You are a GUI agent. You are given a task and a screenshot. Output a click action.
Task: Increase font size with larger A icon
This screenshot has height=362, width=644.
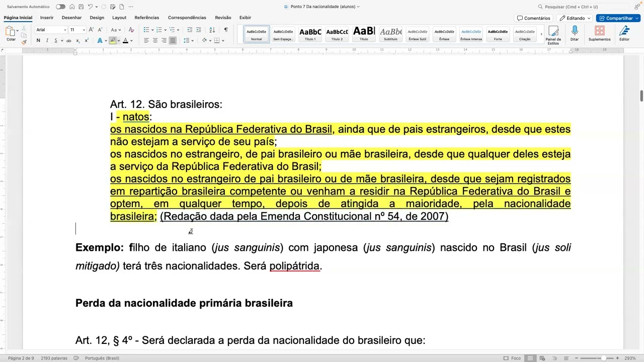pyautogui.click(x=91, y=30)
